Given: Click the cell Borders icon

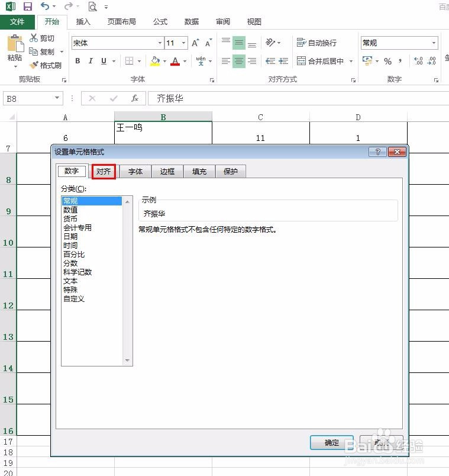Looking at the screenshot, I should [x=129, y=61].
